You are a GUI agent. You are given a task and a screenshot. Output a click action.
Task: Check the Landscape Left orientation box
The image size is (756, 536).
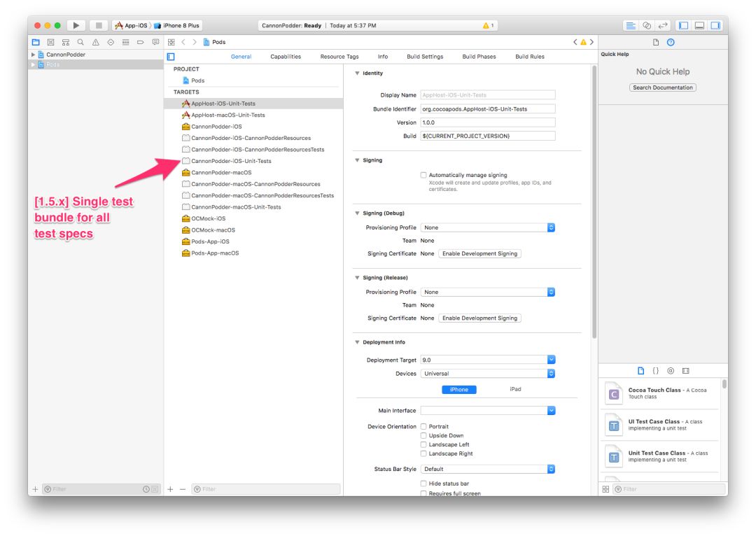pyautogui.click(x=423, y=445)
